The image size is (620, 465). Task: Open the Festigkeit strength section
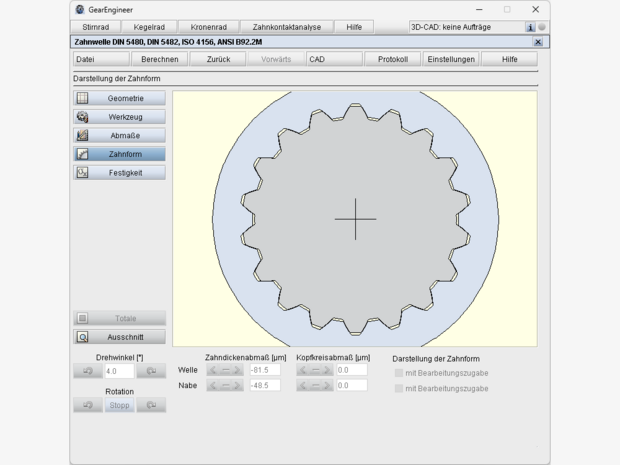(119, 173)
